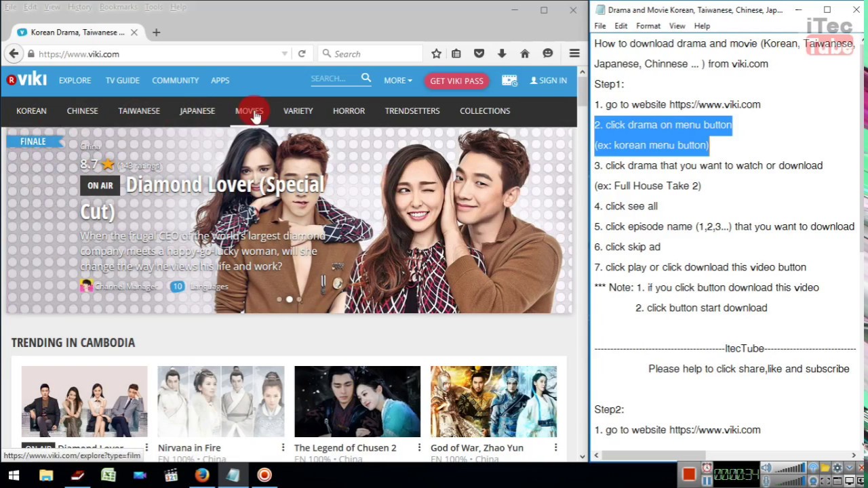Click the Firefox back arrow button
The image size is (868, 488).
pyautogui.click(x=14, y=54)
